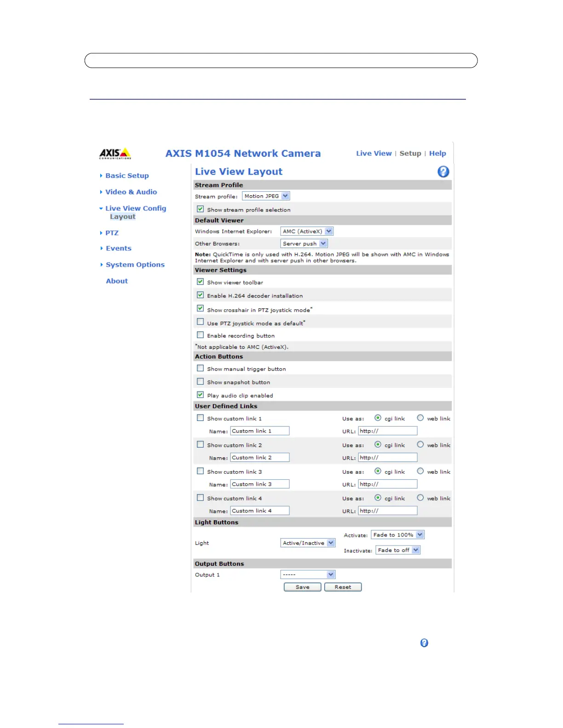Select web link radio for custom link 3

tap(420, 471)
